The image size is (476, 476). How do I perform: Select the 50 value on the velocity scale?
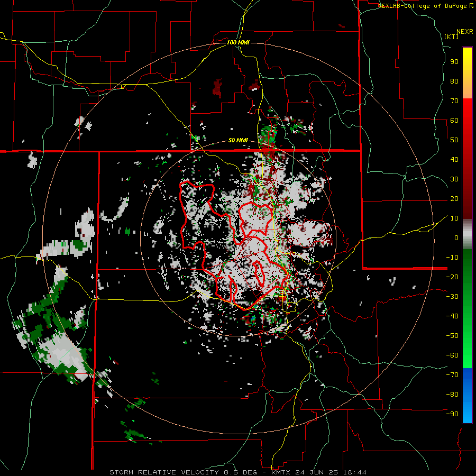tap(454, 140)
